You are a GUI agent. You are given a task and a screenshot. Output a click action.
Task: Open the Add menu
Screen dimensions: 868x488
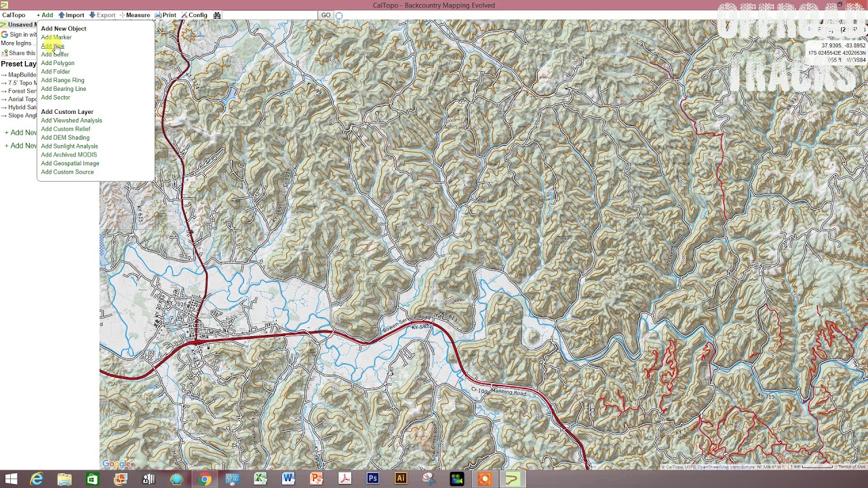(x=45, y=15)
